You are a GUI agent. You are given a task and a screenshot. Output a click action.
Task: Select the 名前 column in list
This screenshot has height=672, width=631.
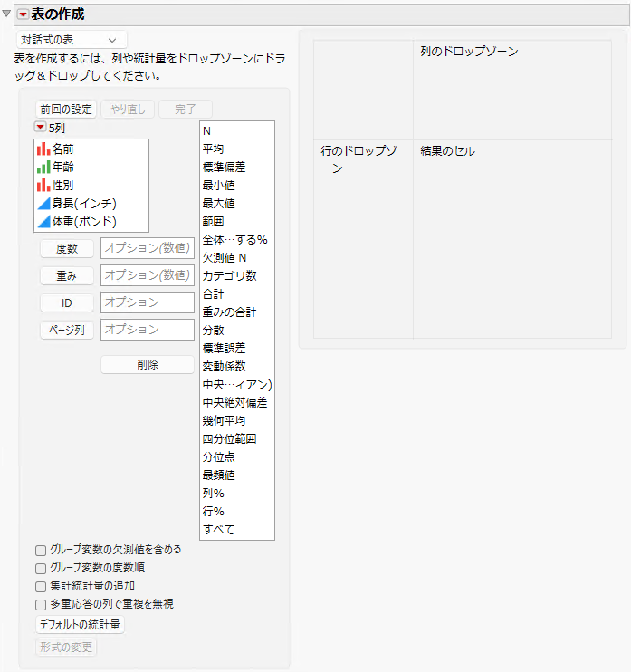click(91, 149)
